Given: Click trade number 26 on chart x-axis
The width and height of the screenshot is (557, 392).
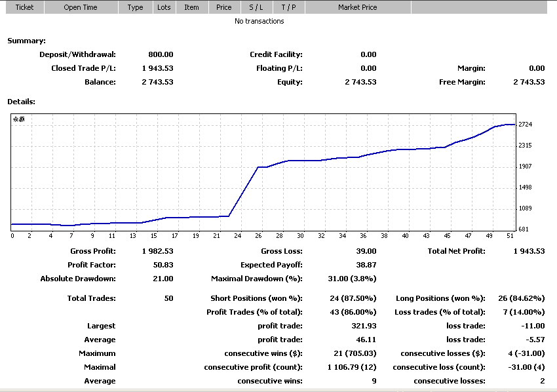Looking at the screenshot, I should point(259,236).
